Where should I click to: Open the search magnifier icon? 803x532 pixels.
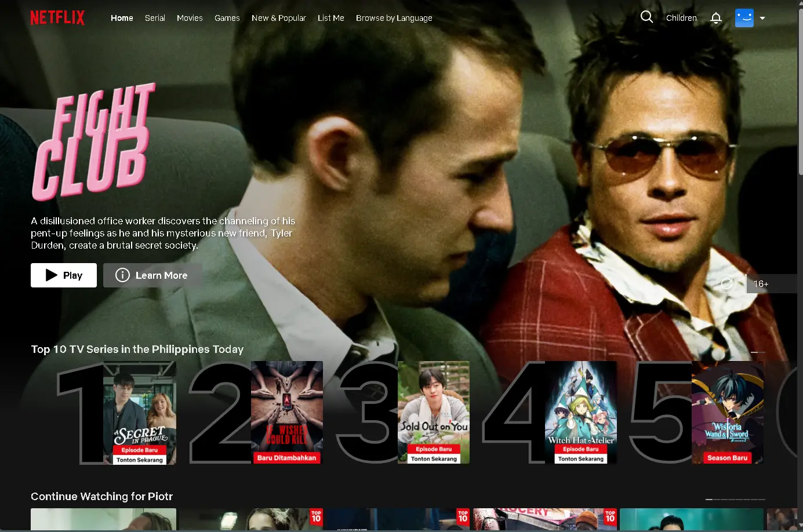pos(646,17)
